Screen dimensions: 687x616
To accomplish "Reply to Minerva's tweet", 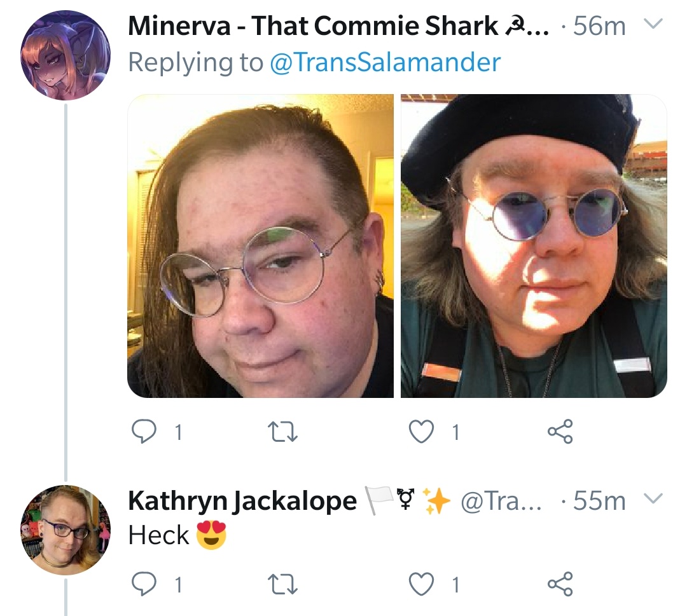I will click(144, 432).
